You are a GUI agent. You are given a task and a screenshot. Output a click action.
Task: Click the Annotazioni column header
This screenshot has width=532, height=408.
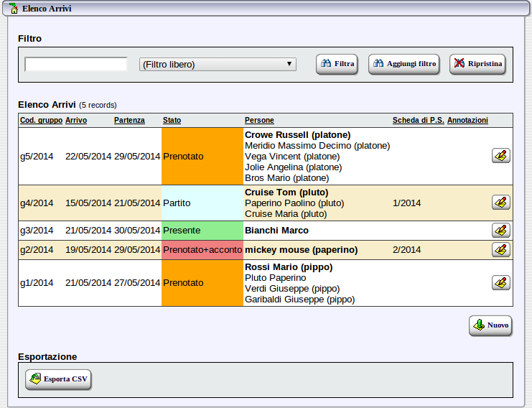point(467,121)
